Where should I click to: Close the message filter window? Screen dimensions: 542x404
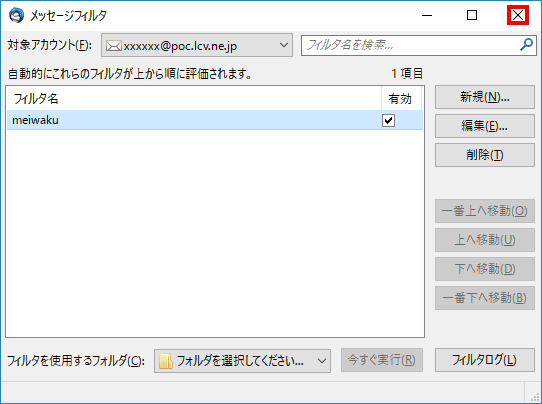coord(518,15)
